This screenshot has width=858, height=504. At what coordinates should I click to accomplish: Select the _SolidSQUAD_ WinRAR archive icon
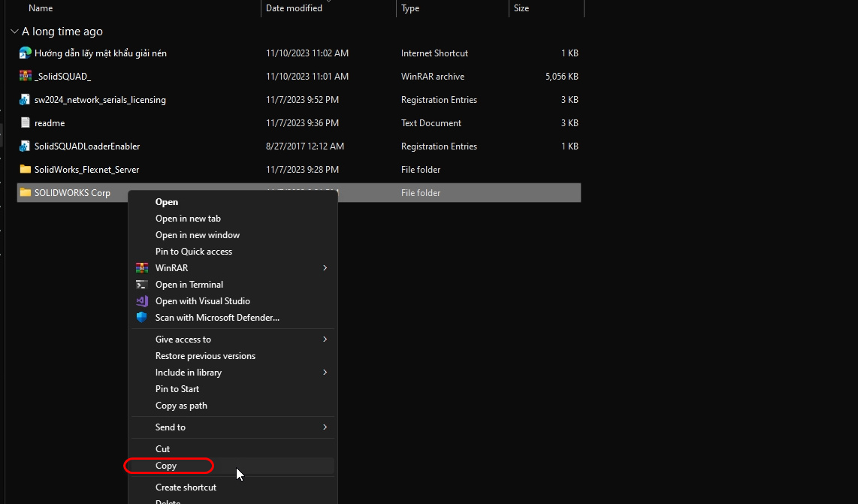click(x=26, y=76)
